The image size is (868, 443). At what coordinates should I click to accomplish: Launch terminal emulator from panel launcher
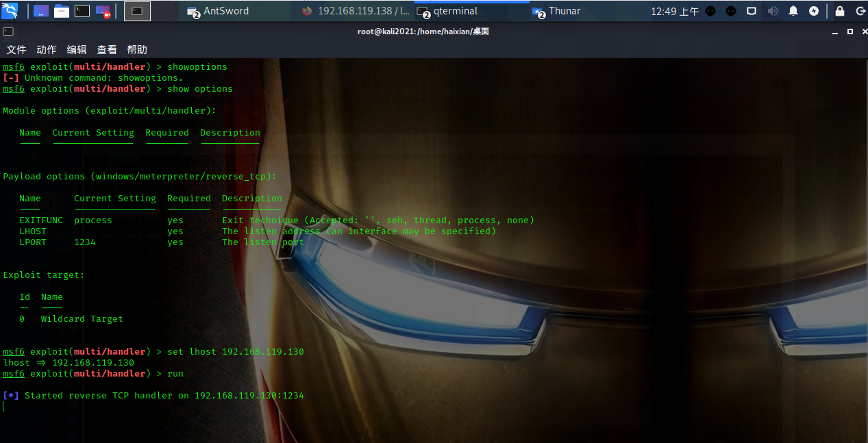tap(82, 11)
